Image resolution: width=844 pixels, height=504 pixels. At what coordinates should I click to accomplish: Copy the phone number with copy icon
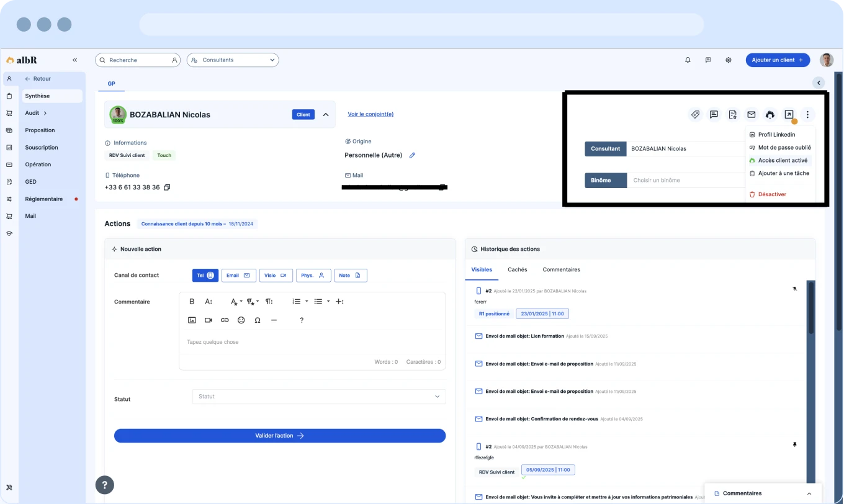pos(167,187)
